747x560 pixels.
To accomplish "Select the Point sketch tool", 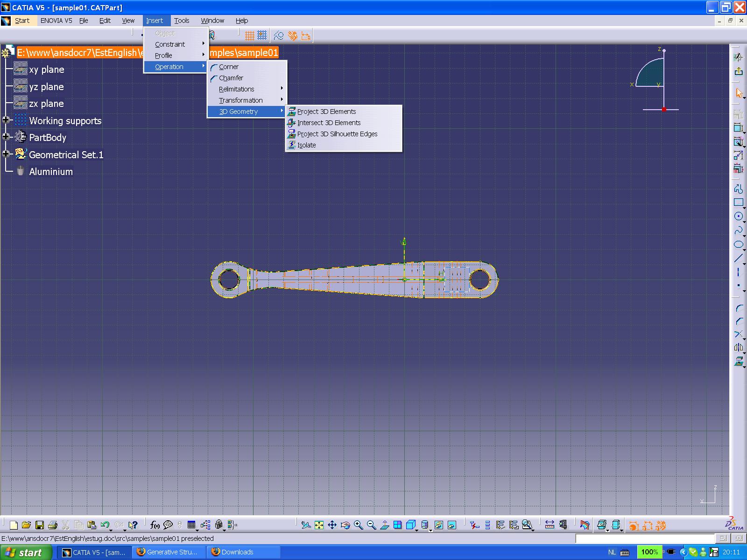I will tap(739, 286).
